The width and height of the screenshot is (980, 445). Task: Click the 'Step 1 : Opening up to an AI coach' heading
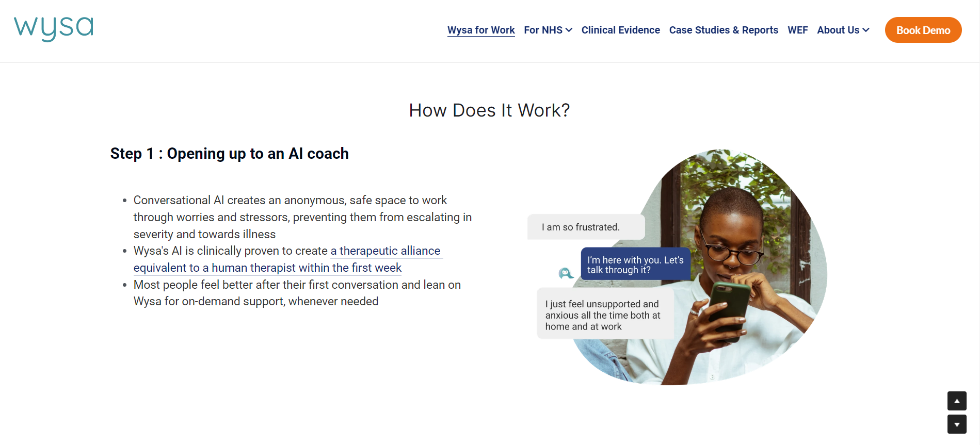(x=230, y=154)
